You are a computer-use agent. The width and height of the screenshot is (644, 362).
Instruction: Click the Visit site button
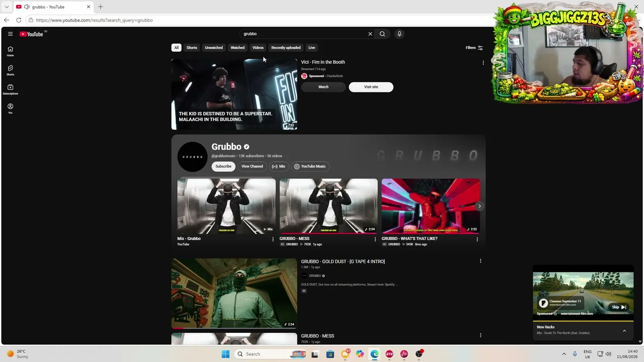click(x=371, y=87)
